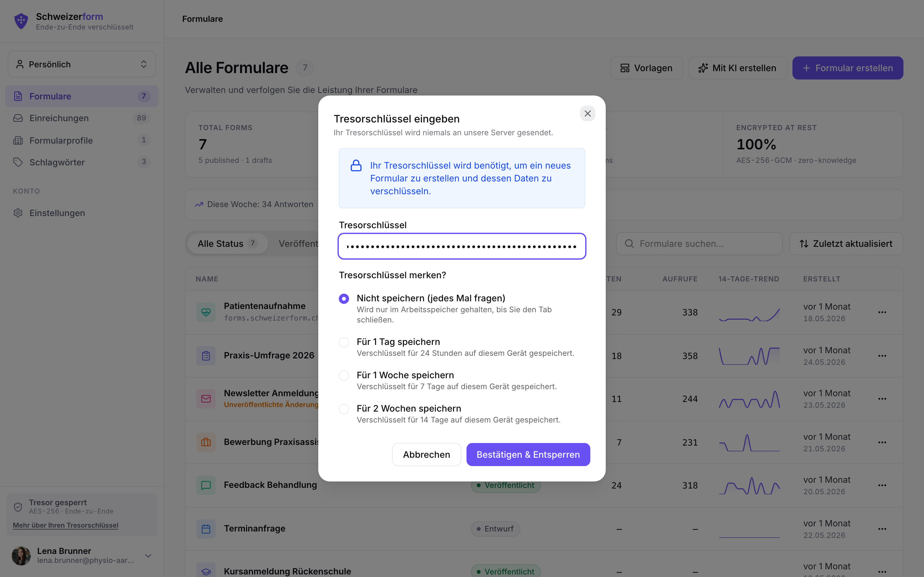This screenshot has width=924, height=577.
Task: Close the Tresorschlüssel dialog with the X icon
Action: coord(587,113)
